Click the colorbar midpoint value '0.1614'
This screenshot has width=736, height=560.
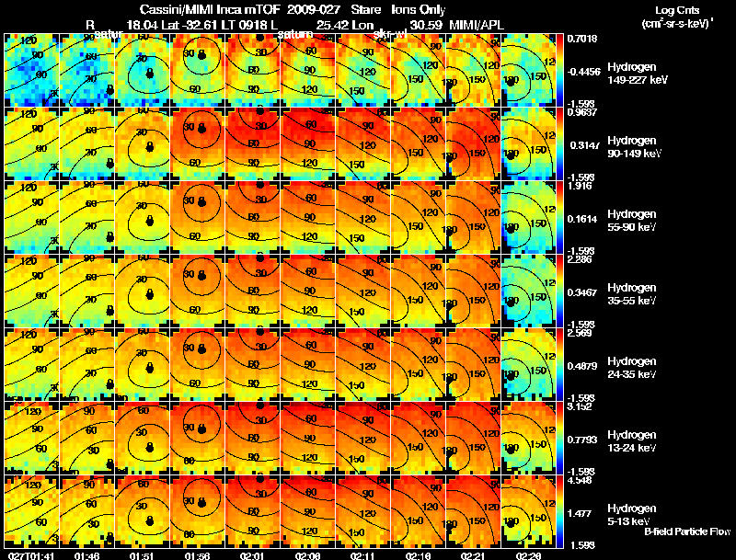582,219
